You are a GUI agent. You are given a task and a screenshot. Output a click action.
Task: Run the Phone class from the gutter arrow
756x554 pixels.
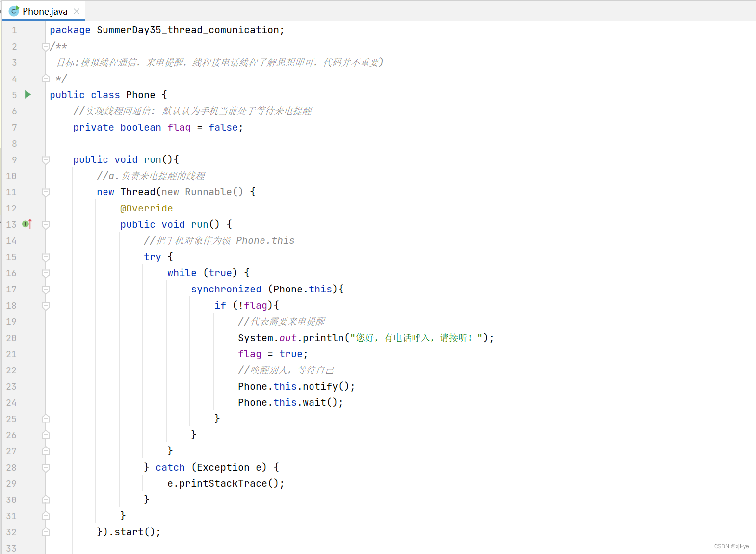coord(28,94)
